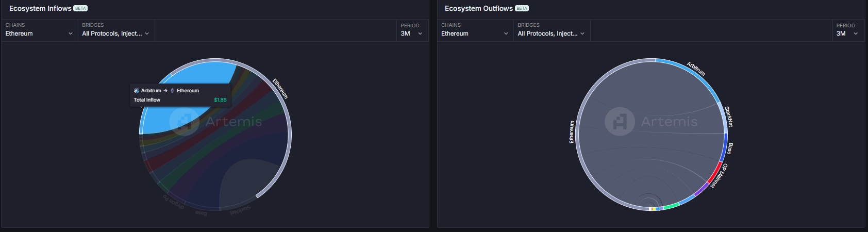
Task: Click the dark blue Base arc on Outflows chart
Action: (725, 147)
